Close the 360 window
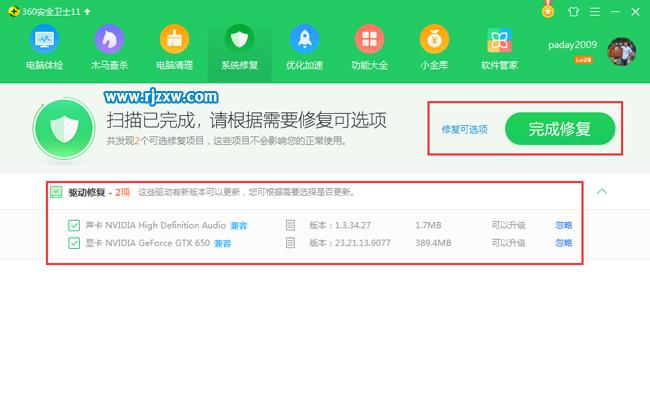 click(635, 12)
